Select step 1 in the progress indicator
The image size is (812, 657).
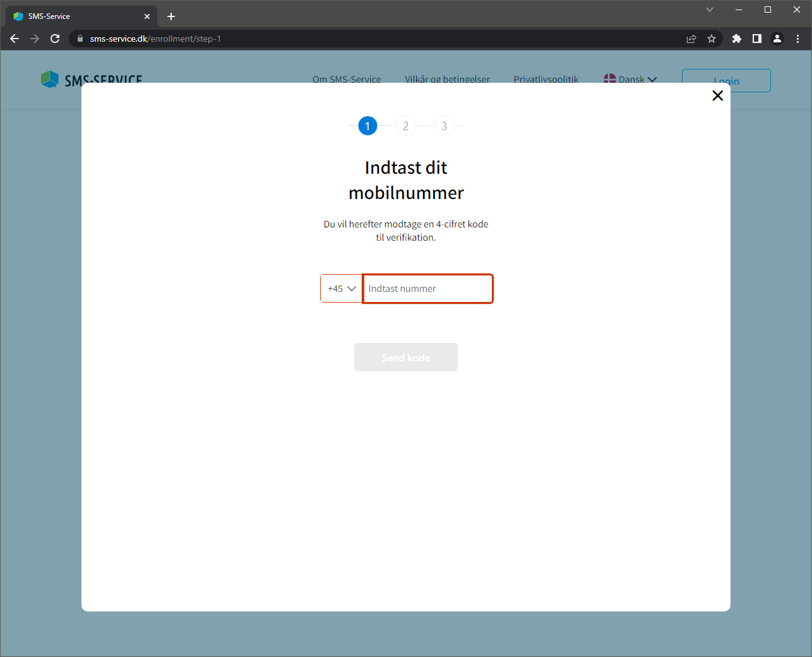point(367,126)
